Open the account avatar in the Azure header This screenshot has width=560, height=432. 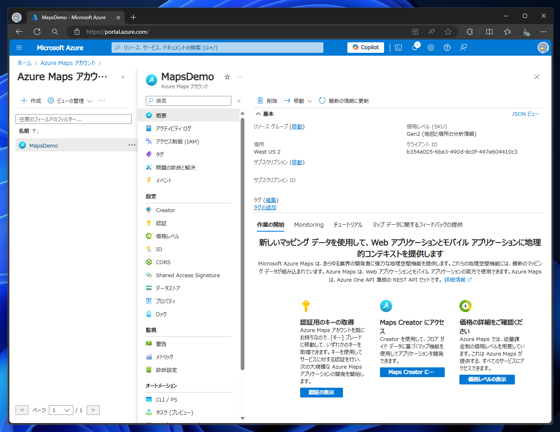click(x=543, y=47)
